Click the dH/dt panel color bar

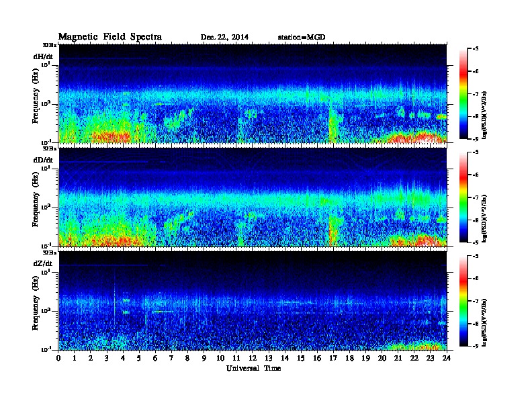coord(463,93)
